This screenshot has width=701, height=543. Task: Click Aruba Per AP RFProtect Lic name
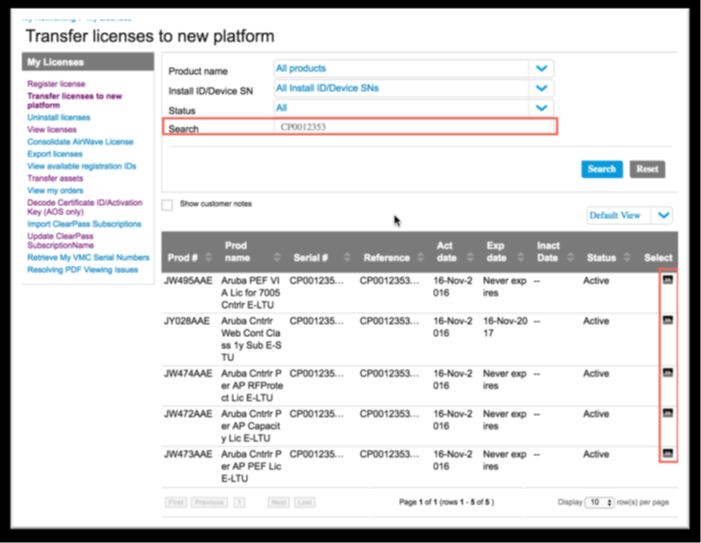[x=252, y=386]
